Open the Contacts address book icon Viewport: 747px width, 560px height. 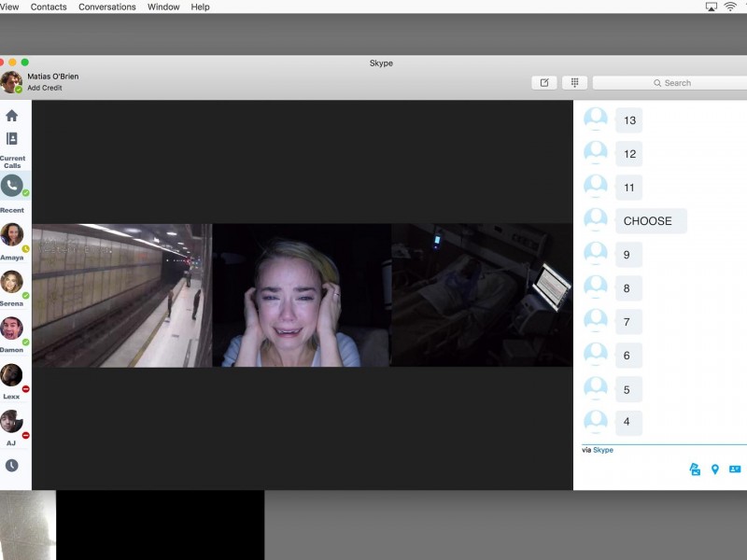coord(12,138)
